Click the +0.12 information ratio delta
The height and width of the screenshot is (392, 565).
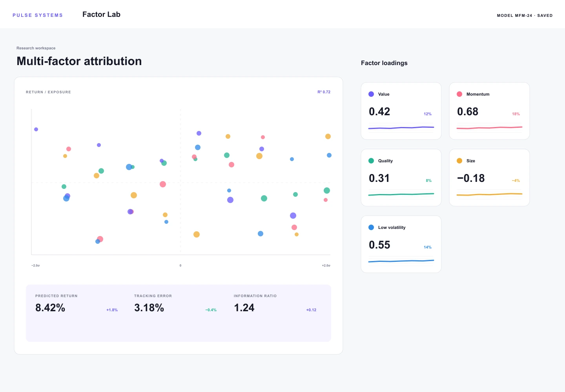(x=311, y=310)
